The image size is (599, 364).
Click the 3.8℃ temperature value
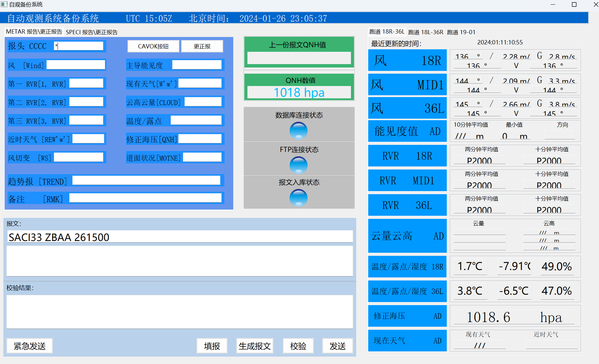coord(470,291)
